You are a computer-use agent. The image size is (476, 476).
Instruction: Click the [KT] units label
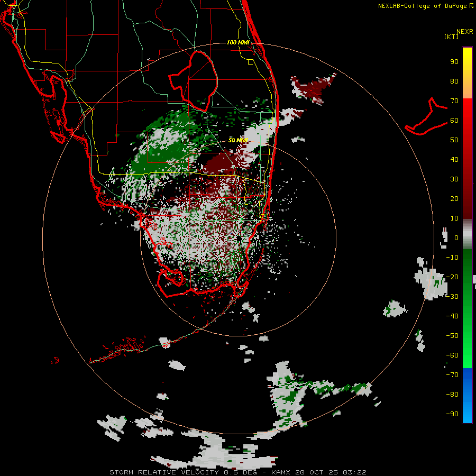tap(452, 36)
